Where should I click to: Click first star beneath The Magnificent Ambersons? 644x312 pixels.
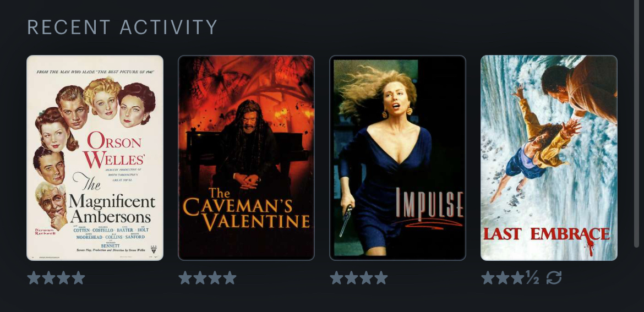click(x=34, y=277)
